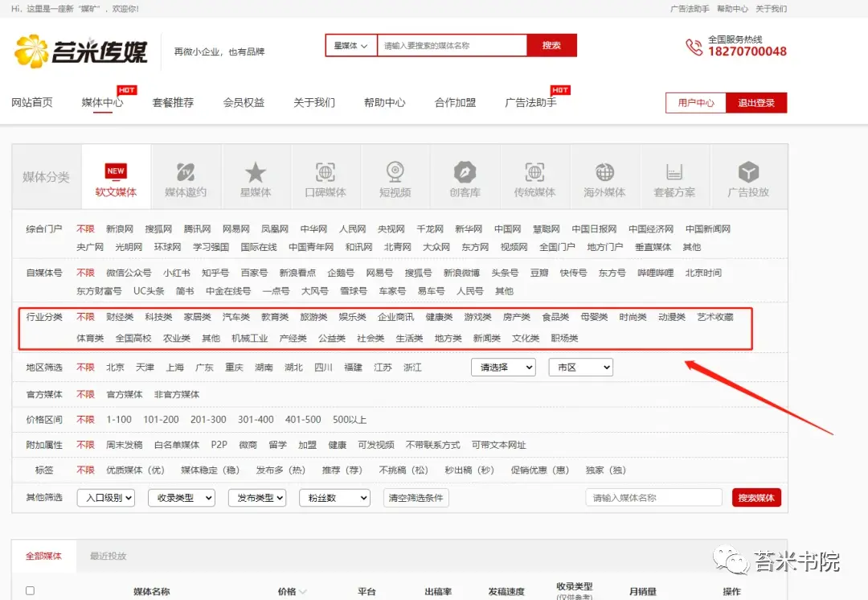This screenshot has width=868, height=600.
Task: Filter industry by 科技类
Action: click(x=158, y=317)
